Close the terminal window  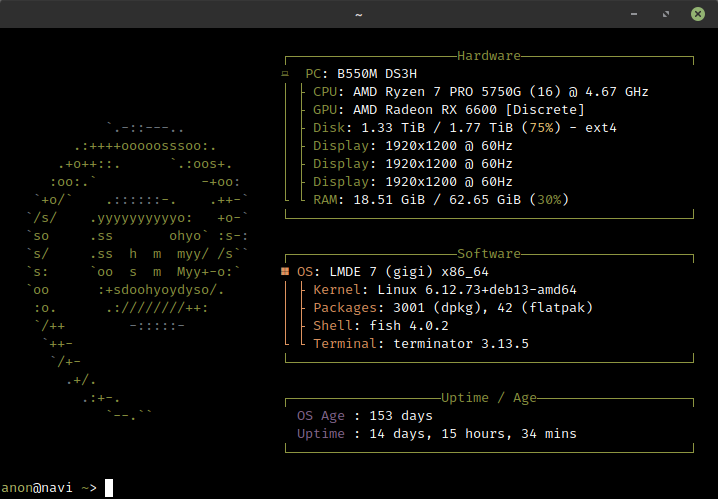pyautogui.click(x=697, y=14)
